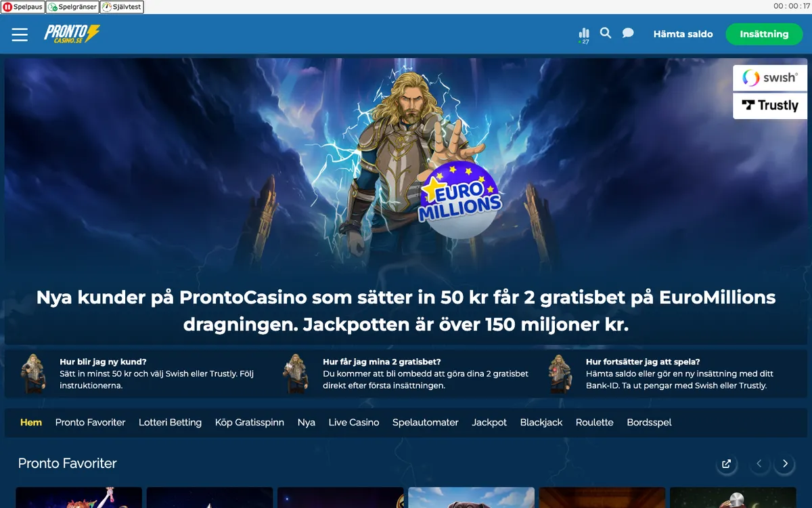Open the Blackjack category

(x=541, y=422)
